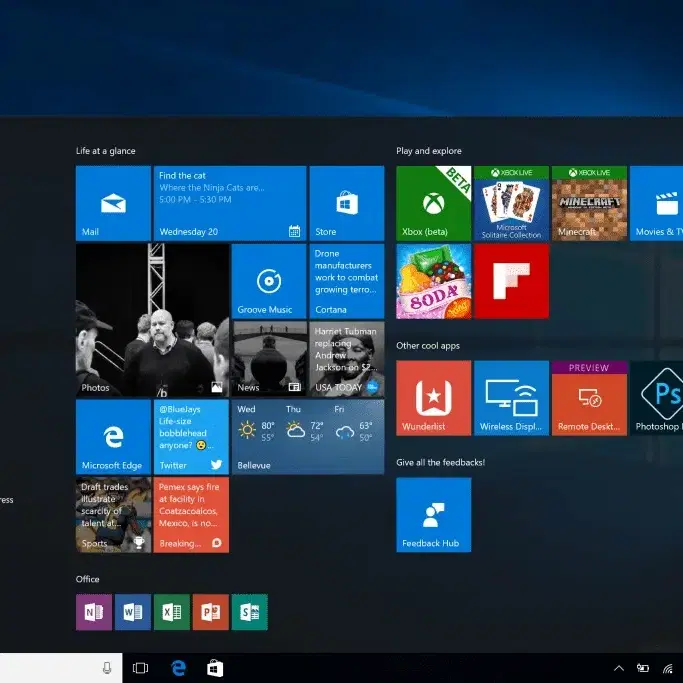Open the Calendar tile showing Wednesday 20
Viewport: 683px width, 683px height.
[230, 203]
